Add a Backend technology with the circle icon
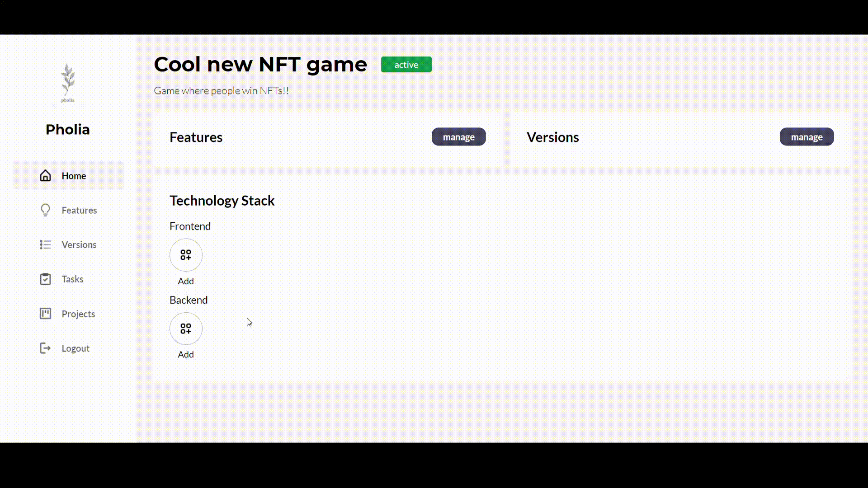Viewport: 868px width, 488px height. [186, 328]
